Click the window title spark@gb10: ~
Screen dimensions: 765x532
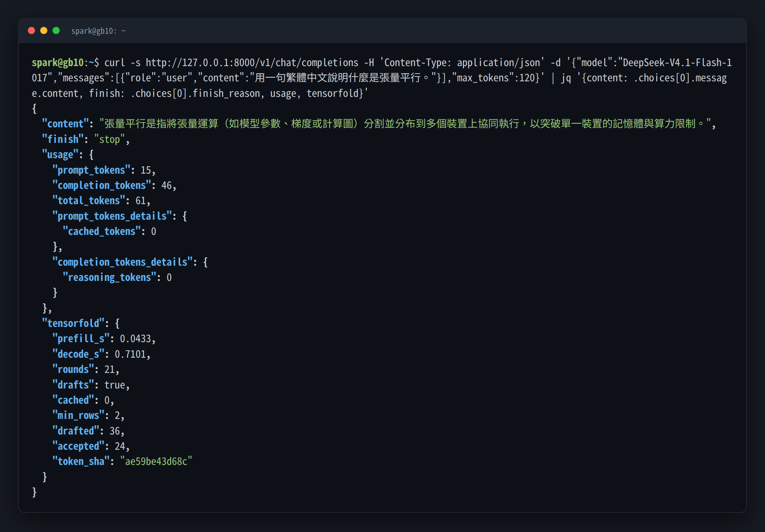(98, 31)
